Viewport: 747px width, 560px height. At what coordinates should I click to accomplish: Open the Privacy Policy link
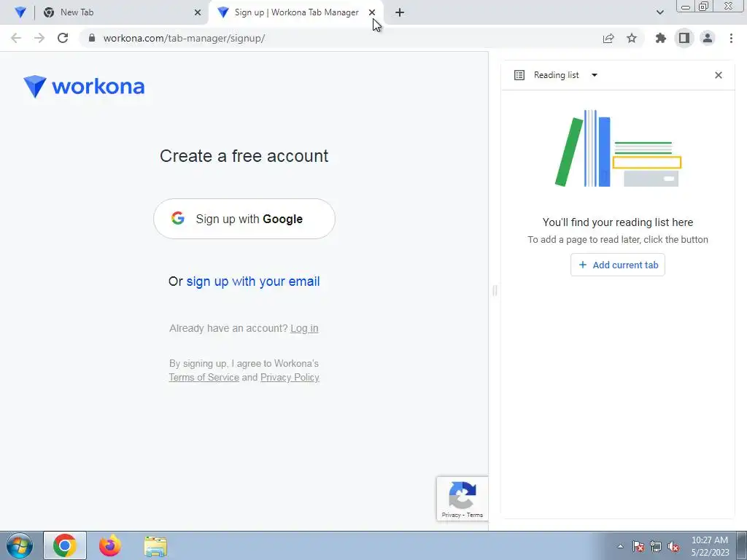(290, 377)
